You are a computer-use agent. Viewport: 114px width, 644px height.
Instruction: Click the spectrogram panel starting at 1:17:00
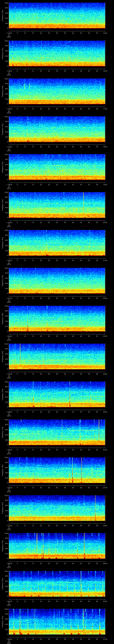57,129
